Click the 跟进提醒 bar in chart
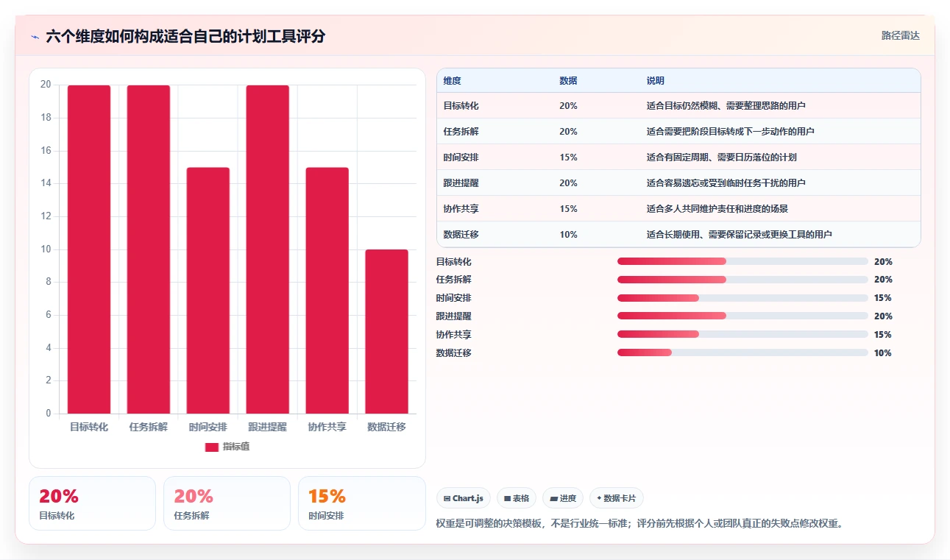The width and height of the screenshot is (950, 560). point(268,249)
